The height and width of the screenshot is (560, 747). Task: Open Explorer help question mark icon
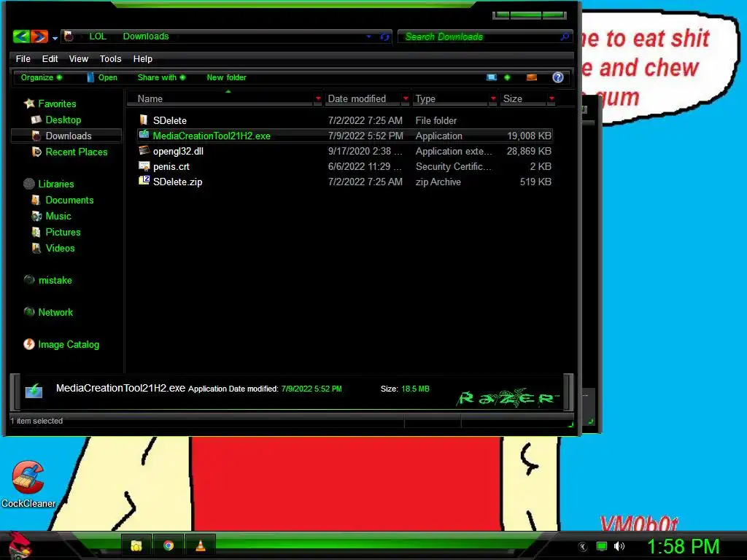coord(558,77)
